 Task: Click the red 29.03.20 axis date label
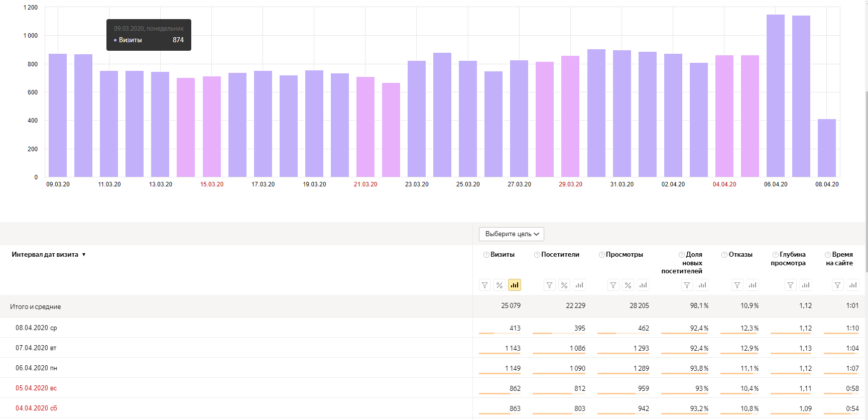click(571, 184)
